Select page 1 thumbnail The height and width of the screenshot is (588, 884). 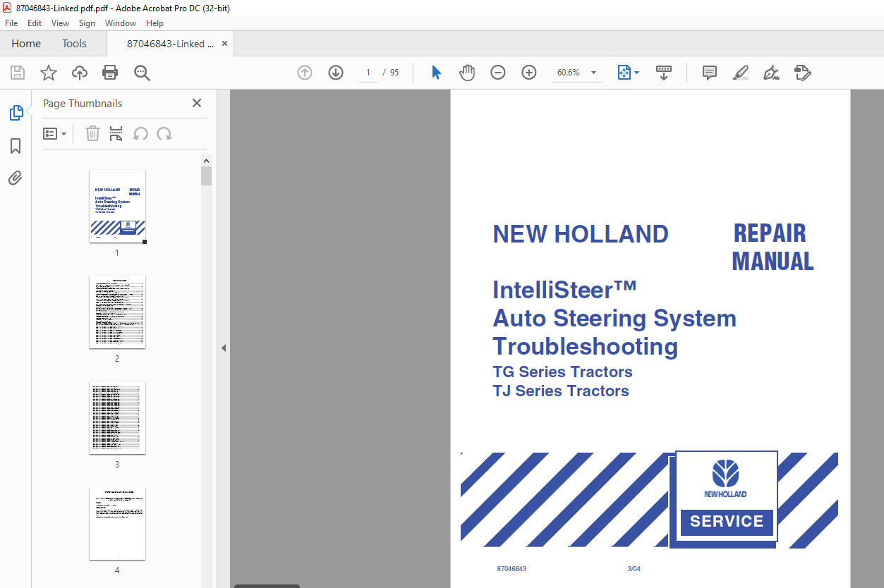(117, 207)
